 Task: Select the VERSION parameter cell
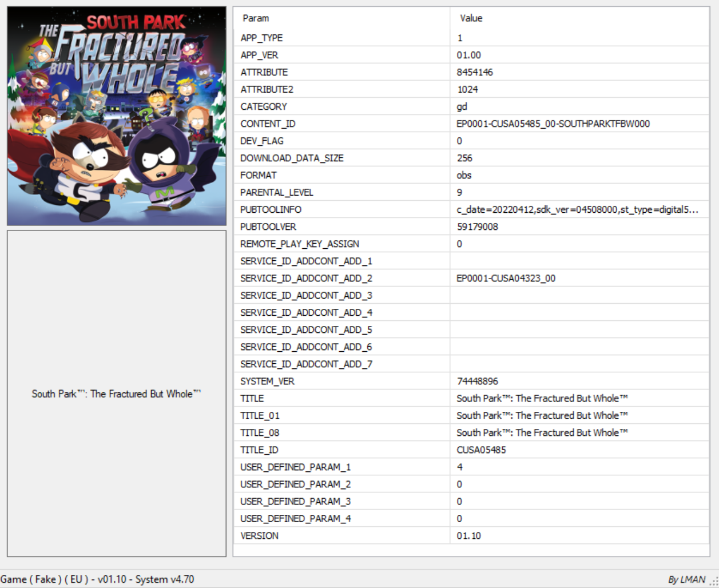[x=341, y=535]
